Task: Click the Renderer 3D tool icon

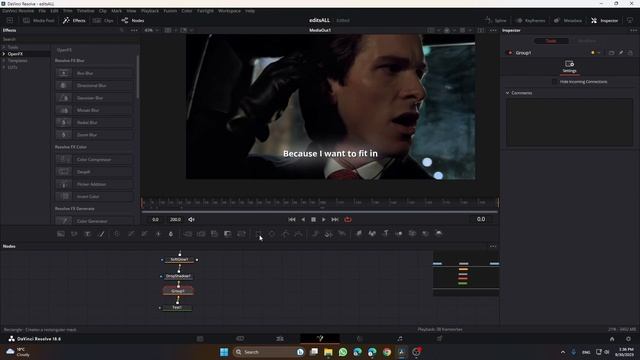Action: coord(439,233)
